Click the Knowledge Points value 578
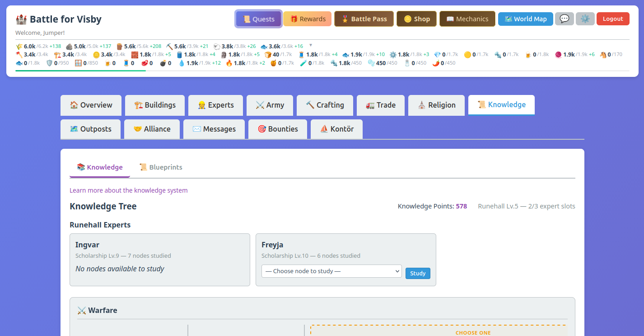The width and height of the screenshot is (644, 336). pos(462,206)
